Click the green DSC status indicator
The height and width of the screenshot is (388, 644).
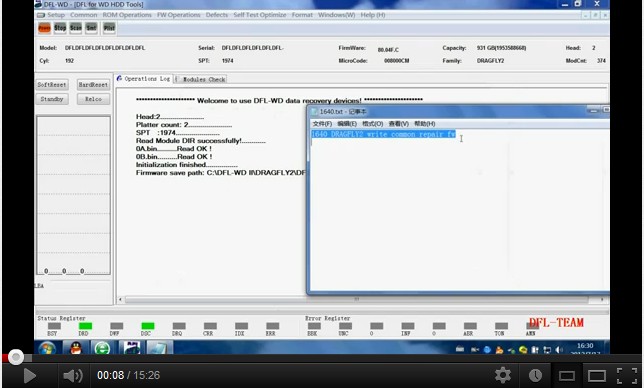tap(147, 326)
